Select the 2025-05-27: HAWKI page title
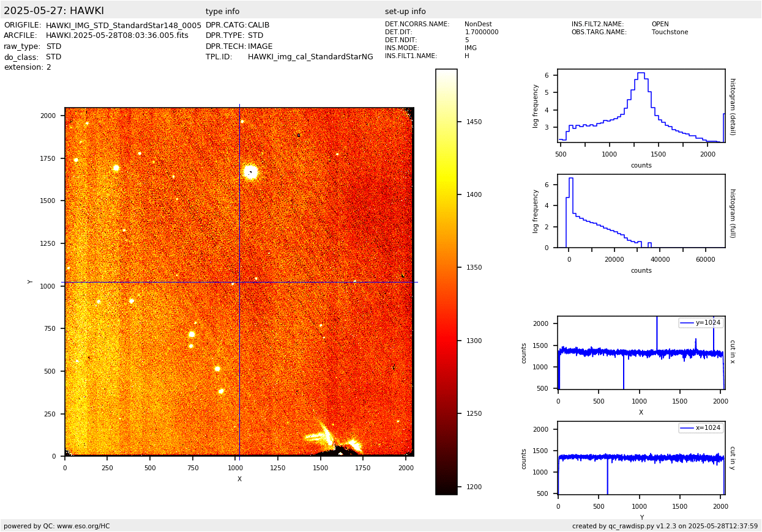 [x=54, y=11]
